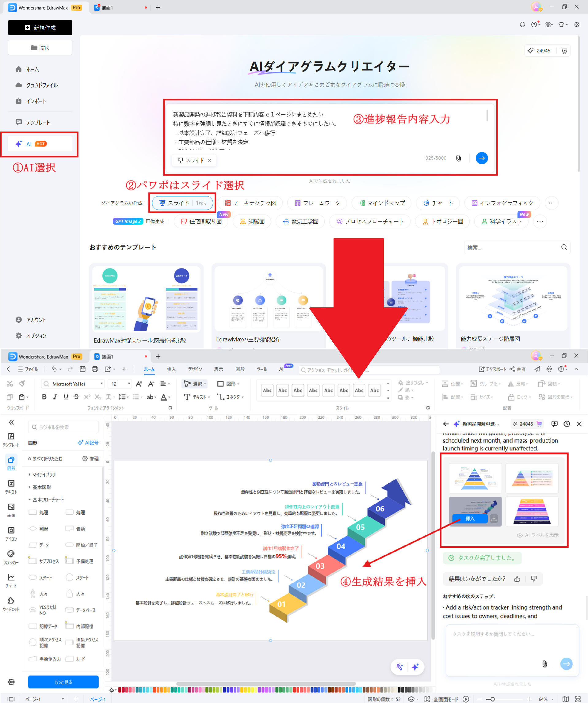Open the テキスト panel in the editor's left sidebar
The width and height of the screenshot is (588, 703).
click(11, 486)
